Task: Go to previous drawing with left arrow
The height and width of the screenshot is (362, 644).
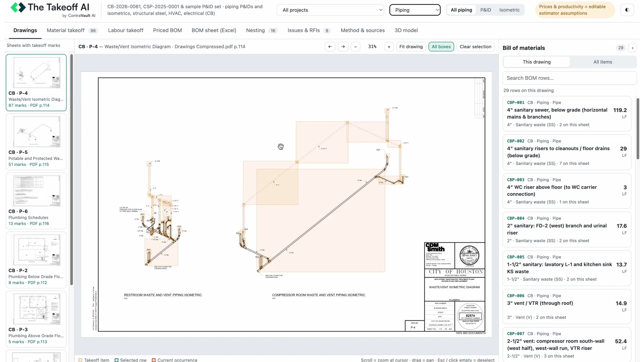Action: point(330,47)
